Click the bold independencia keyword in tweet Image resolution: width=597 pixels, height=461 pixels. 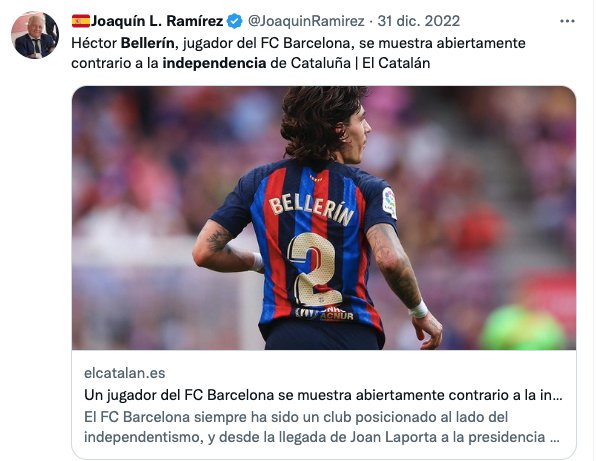[214, 63]
